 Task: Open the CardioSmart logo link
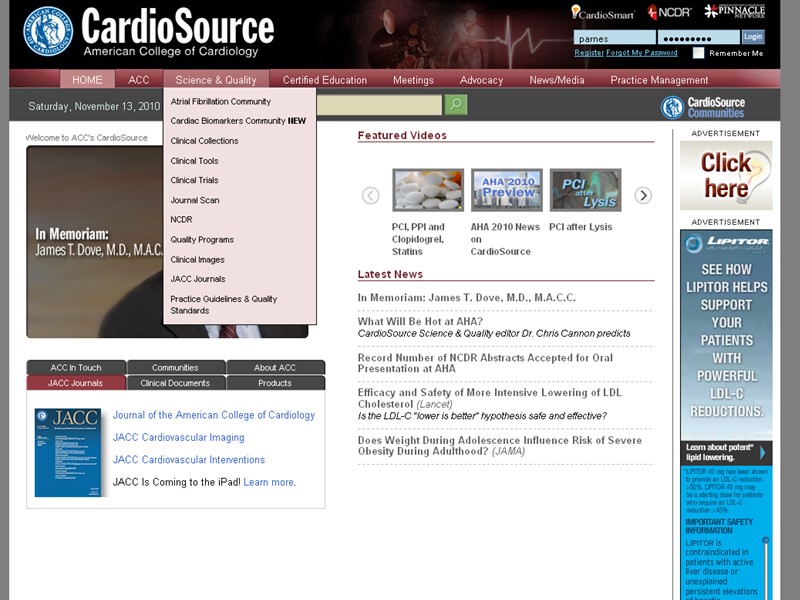(x=603, y=12)
